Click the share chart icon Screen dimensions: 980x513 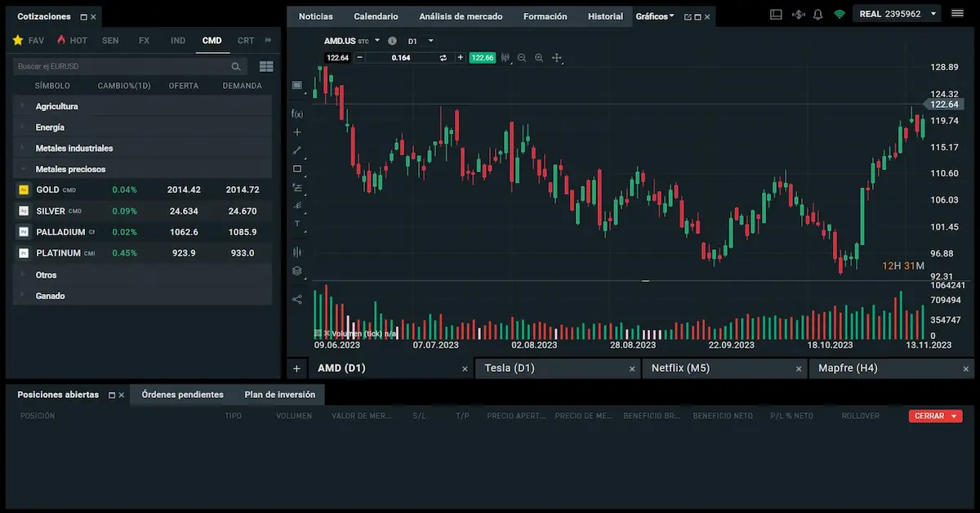[x=297, y=299]
